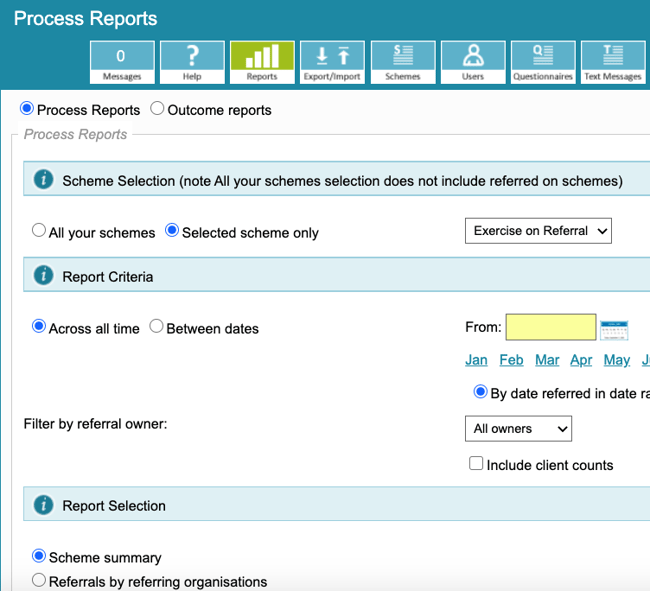Select the Outcome reports radio button
Image resolution: width=650 pixels, height=591 pixels.
tap(158, 109)
